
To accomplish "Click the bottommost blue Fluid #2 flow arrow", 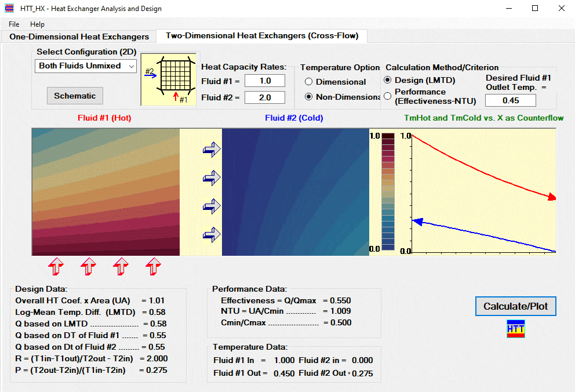I will point(212,235).
